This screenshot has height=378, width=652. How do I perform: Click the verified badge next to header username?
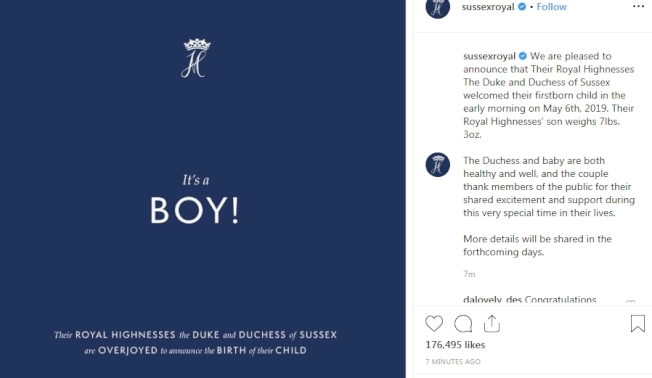tap(522, 7)
